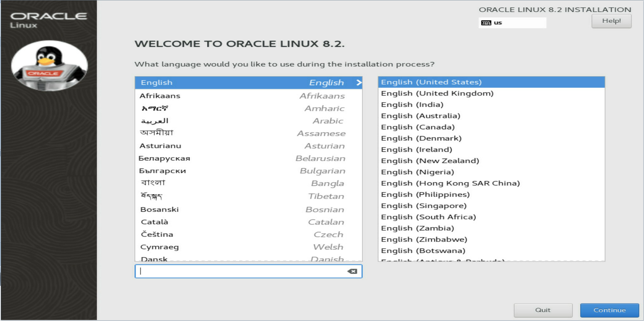Click the Oracle Linux logo text
This screenshot has width=644, height=321.
coord(49,20)
